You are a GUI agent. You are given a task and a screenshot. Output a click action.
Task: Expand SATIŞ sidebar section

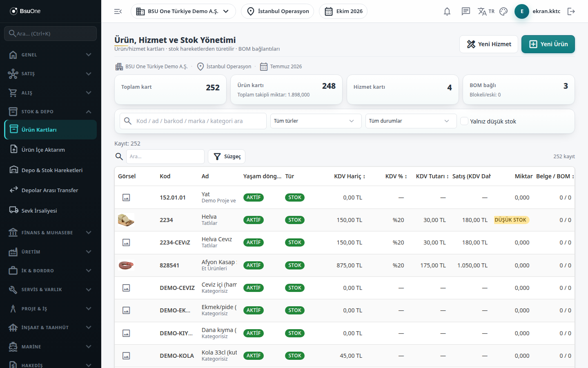coord(50,74)
